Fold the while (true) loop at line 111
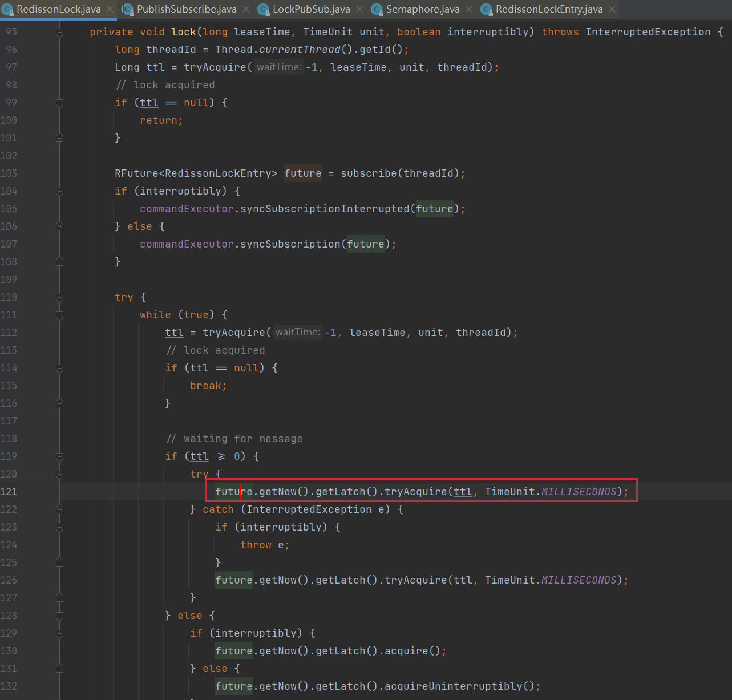 (x=59, y=315)
